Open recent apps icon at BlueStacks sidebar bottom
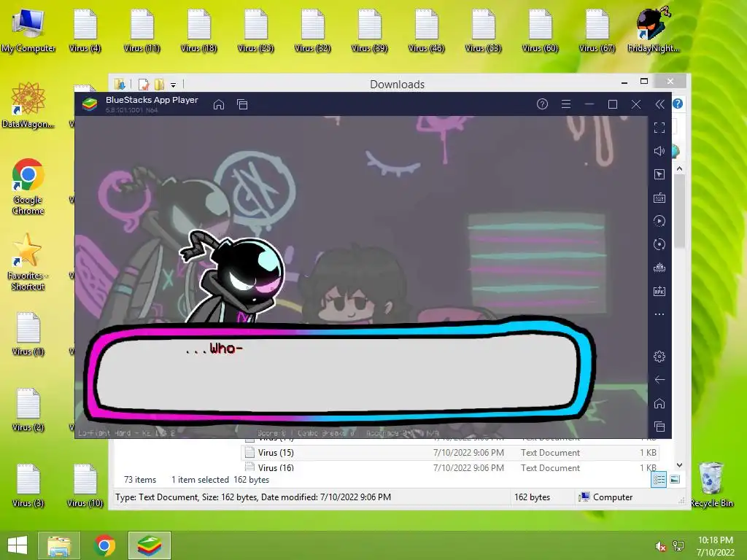This screenshot has width=747, height=560. 659,427
